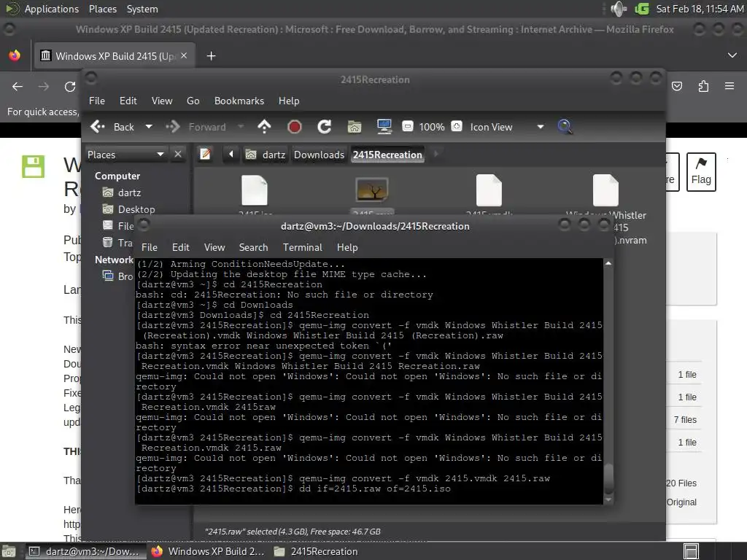Open the terminal View menu
The image size is (747, 560).
214,247
